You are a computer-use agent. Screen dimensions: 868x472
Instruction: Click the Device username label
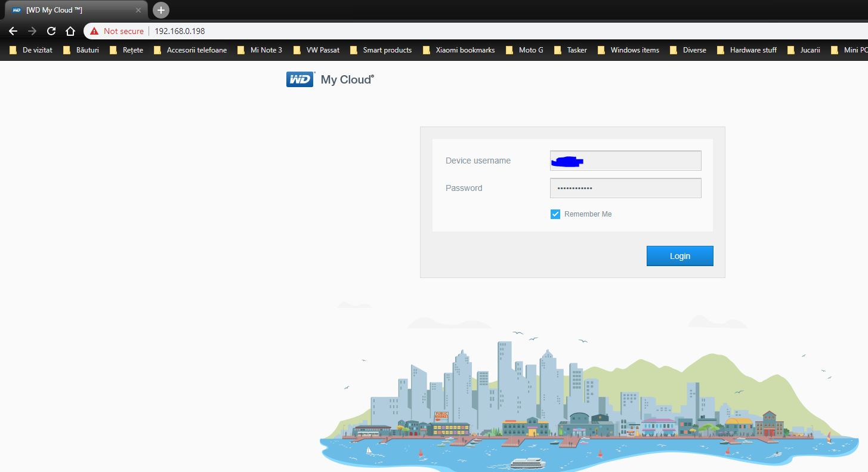478,161
